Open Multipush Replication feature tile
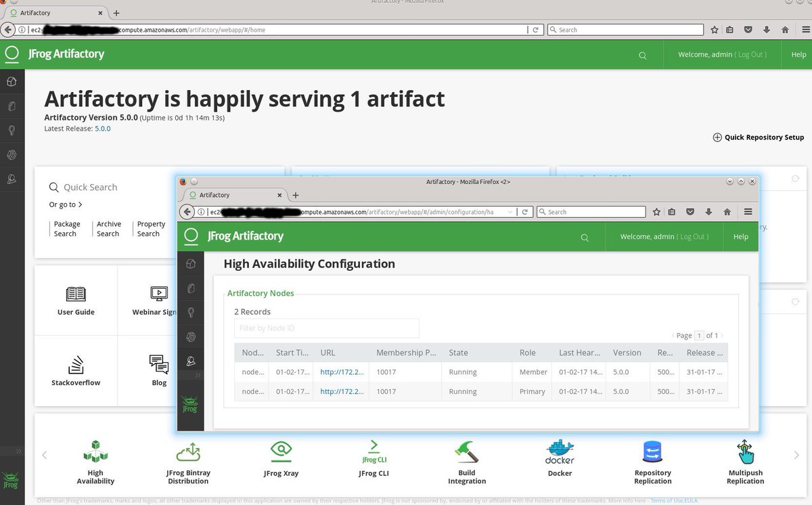The width and height of the screenshot is (812, 505). 745,461
